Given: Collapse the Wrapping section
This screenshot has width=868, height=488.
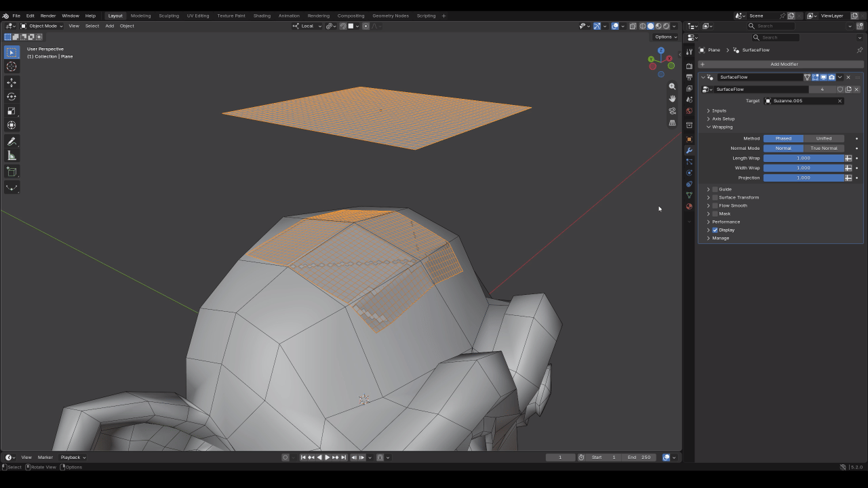Looking at the screenshot, I should tap(722, 127).
